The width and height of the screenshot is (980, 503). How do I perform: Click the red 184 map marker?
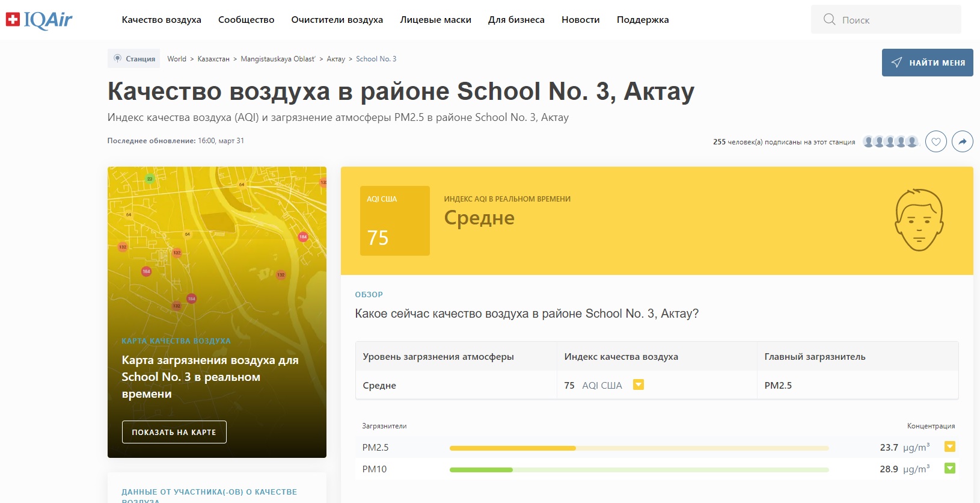click(303, 237)
